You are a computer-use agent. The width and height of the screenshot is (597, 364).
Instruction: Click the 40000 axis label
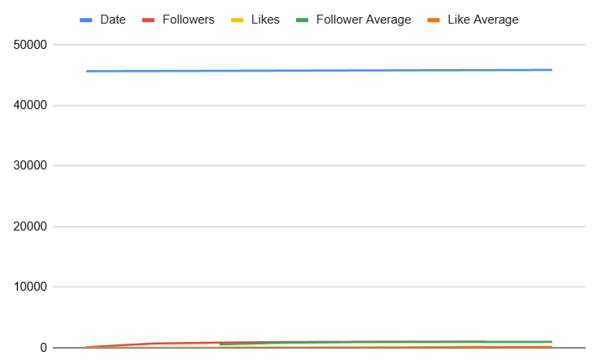30,105
